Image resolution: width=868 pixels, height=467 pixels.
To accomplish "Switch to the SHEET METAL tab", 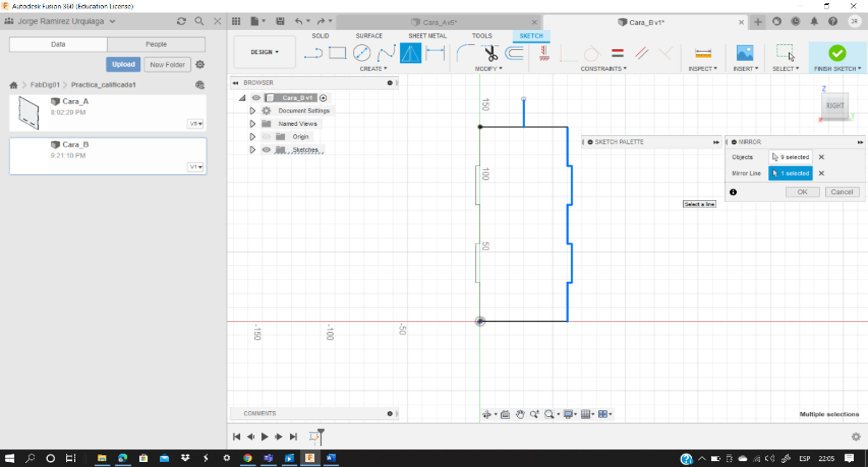I will [x=427, y=36].
